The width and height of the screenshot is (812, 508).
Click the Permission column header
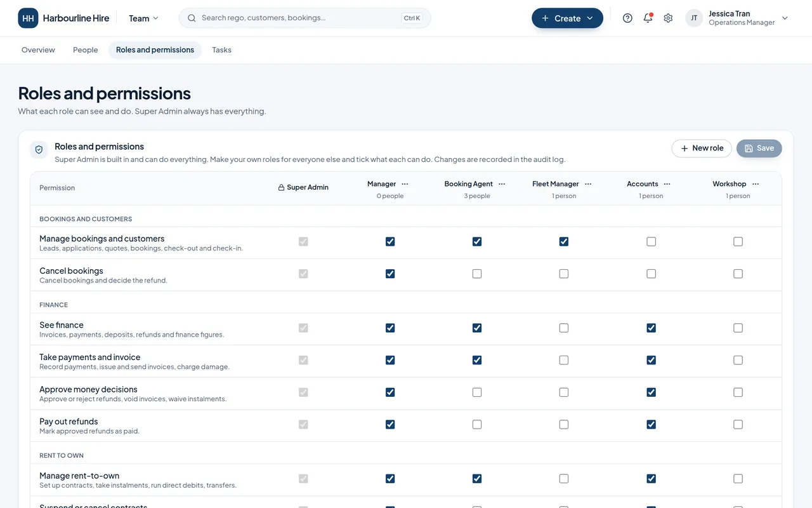(x=57, y=188)
